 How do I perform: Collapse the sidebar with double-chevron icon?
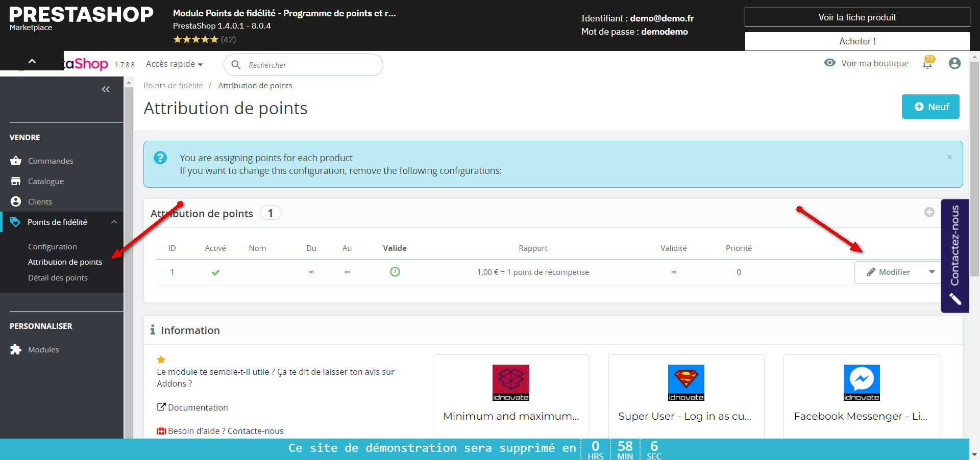pyautogui.click(x=106, y=89)
